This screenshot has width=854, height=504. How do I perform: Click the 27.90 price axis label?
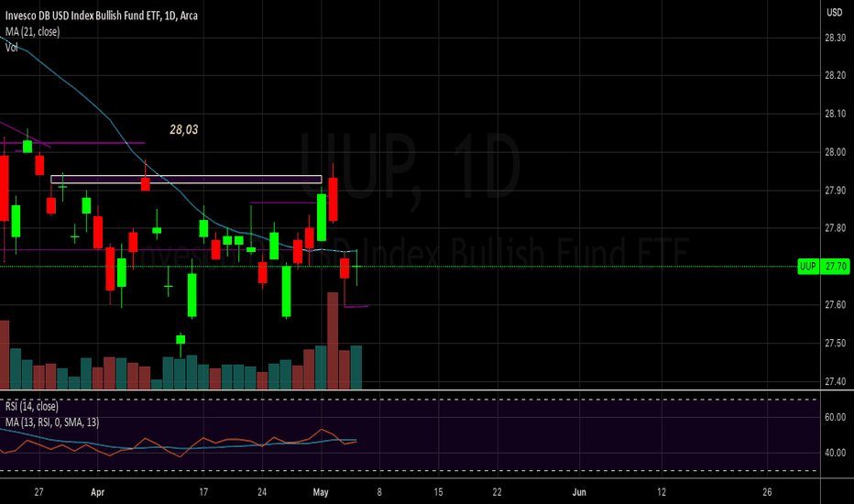click(x=835, y=191)
